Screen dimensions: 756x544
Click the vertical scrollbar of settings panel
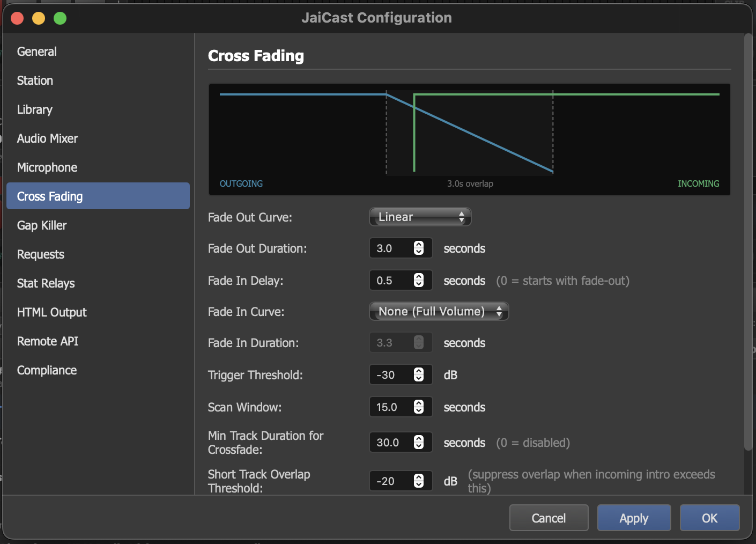748,241
